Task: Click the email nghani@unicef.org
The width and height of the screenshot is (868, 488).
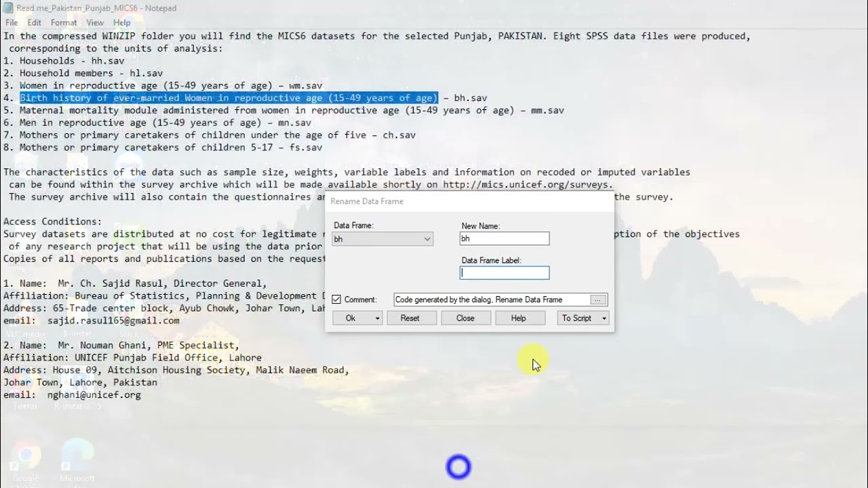Action: click(x=94, y=394)
